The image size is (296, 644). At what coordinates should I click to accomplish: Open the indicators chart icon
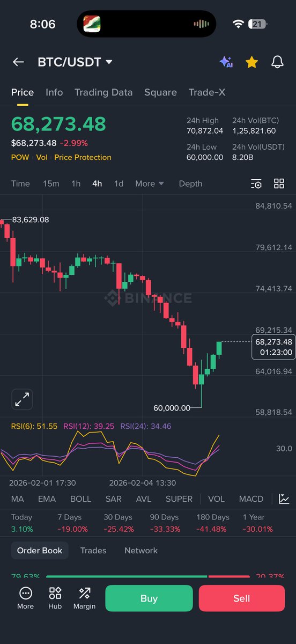[284, 499]
